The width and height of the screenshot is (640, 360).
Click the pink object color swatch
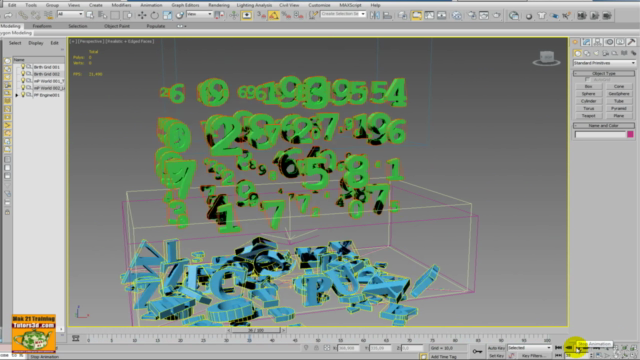pos(631,134)
